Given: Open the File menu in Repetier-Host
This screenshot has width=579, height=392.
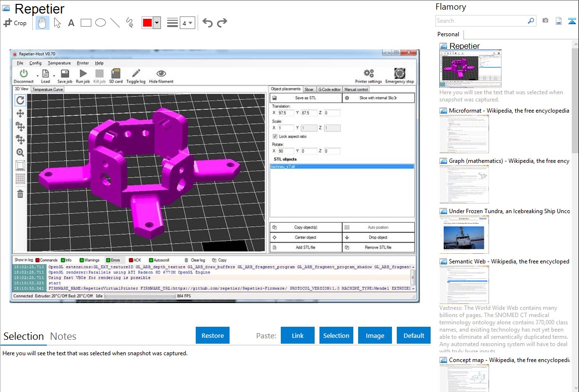Looking at the screenshot, I should 20,63.
